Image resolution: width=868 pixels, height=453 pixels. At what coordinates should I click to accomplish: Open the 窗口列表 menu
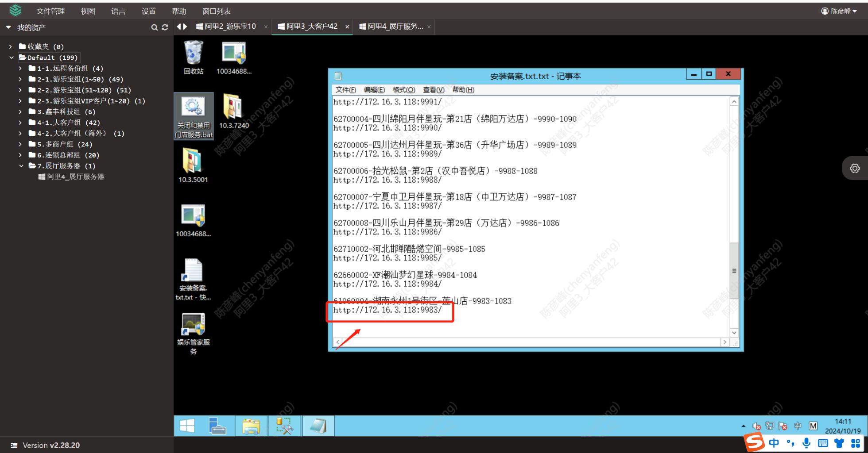(216, 11)
